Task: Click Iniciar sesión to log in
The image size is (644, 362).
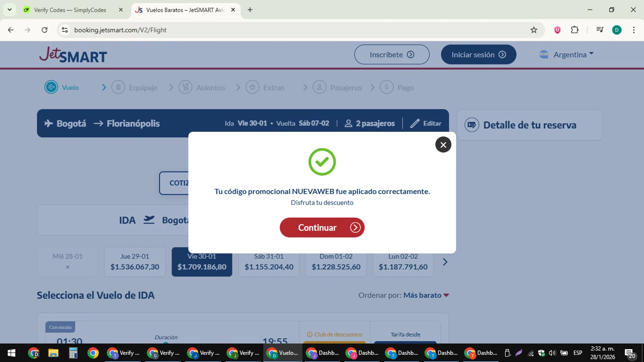Action: pos(478,55)
